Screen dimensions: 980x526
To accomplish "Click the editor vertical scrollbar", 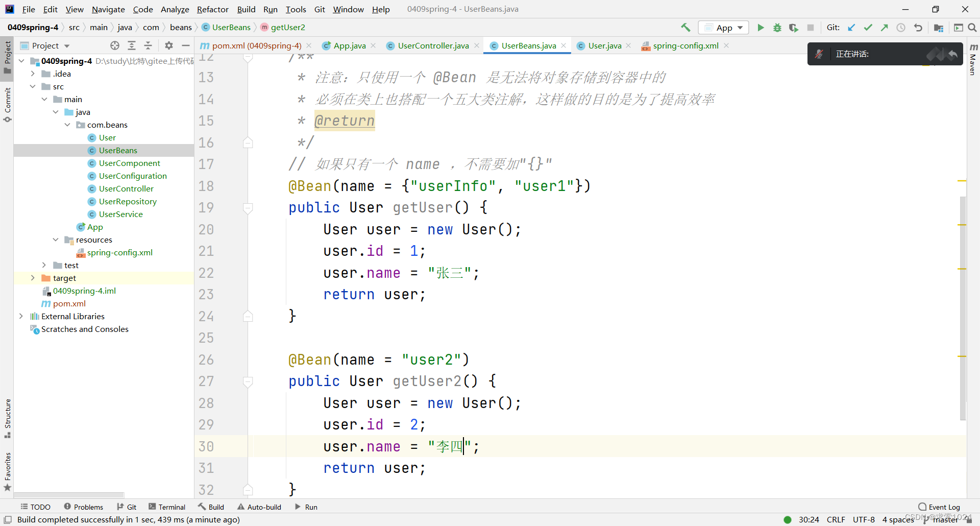I will pos(963,308).
